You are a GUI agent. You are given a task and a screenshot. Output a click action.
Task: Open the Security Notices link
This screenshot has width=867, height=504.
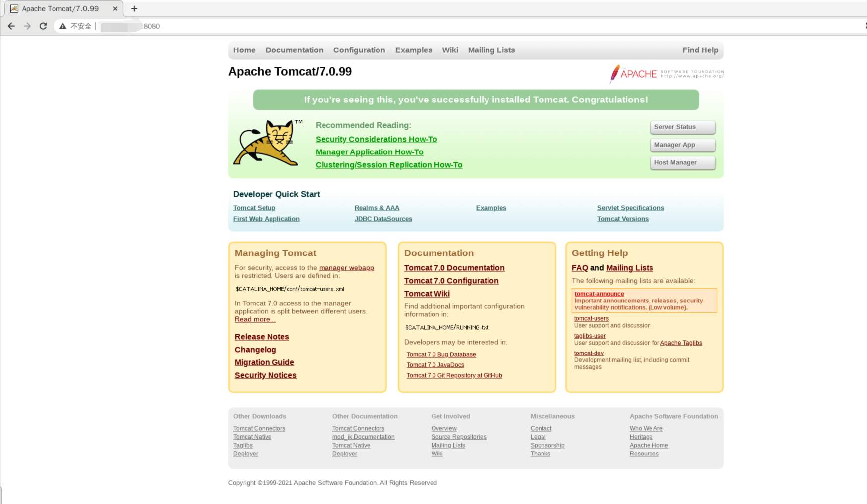tap(266, 375)
